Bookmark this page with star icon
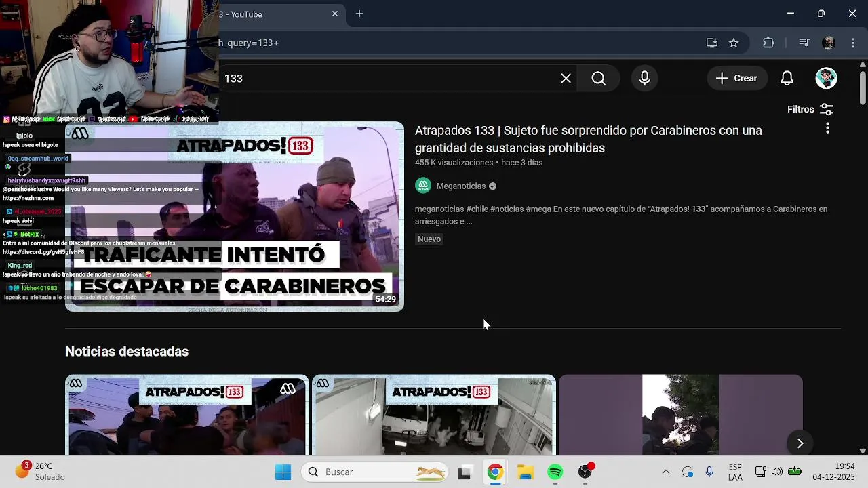Image resolution: width=868 pixels, height=488 pixels. coord(734,43)
